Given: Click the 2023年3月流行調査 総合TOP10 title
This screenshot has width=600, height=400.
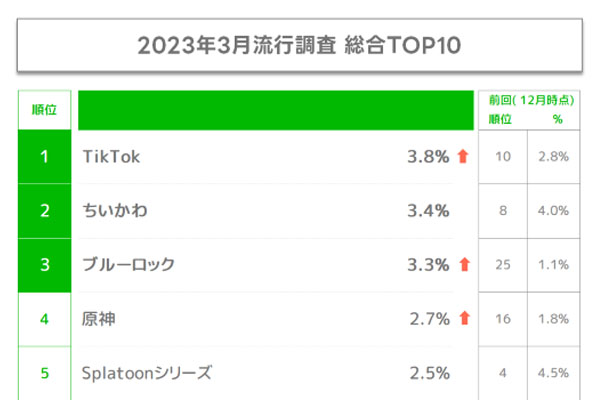Looking at the screenshot, I should point(300,46).
